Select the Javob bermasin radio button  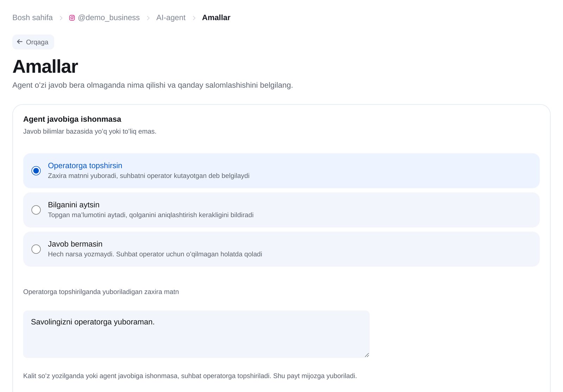tap(36, 249)
